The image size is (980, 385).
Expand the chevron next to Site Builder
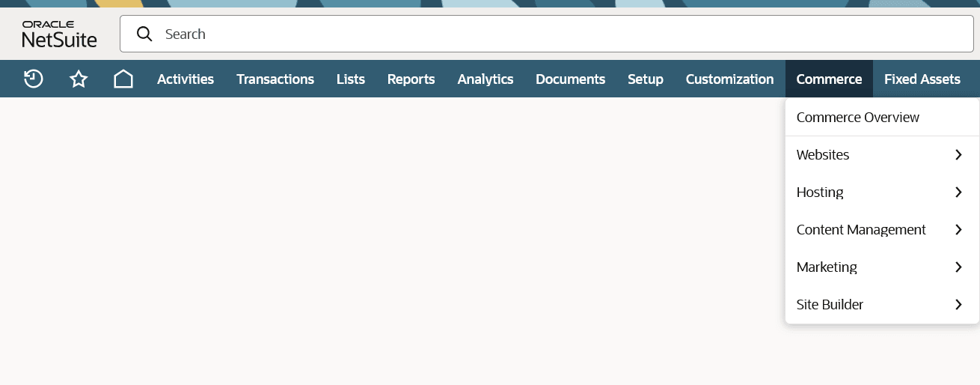(958, 305)
